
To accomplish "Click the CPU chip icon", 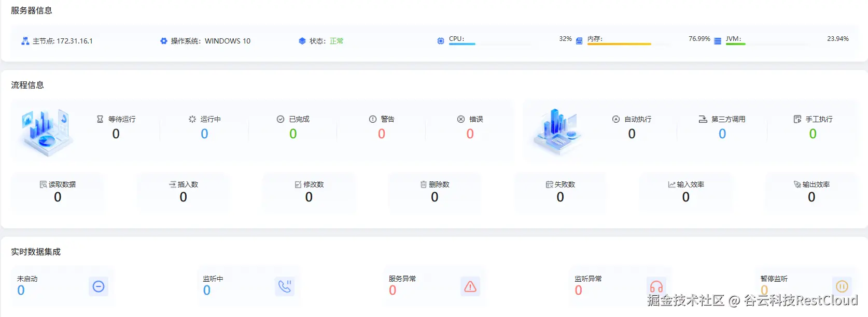I will click(441, 41).
